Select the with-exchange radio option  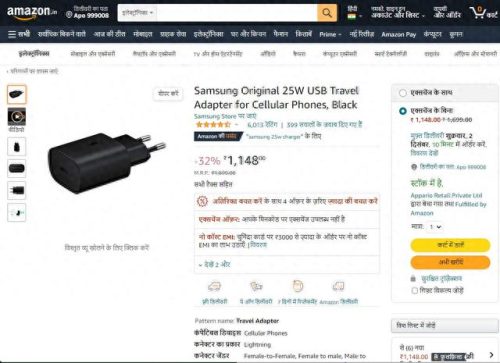tap(403, 93)
